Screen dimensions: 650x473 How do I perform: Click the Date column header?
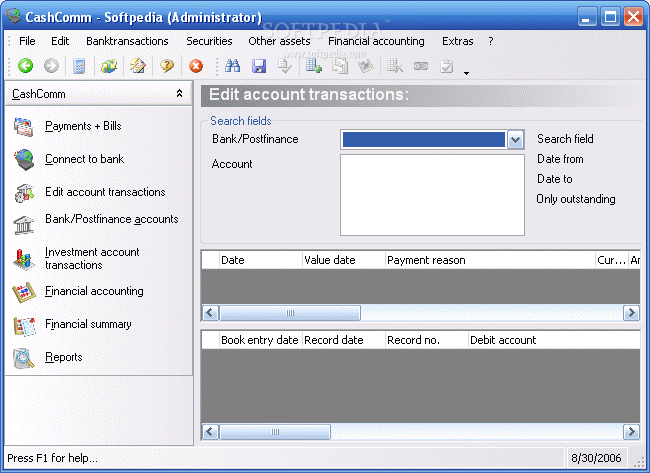pos(261,260)
